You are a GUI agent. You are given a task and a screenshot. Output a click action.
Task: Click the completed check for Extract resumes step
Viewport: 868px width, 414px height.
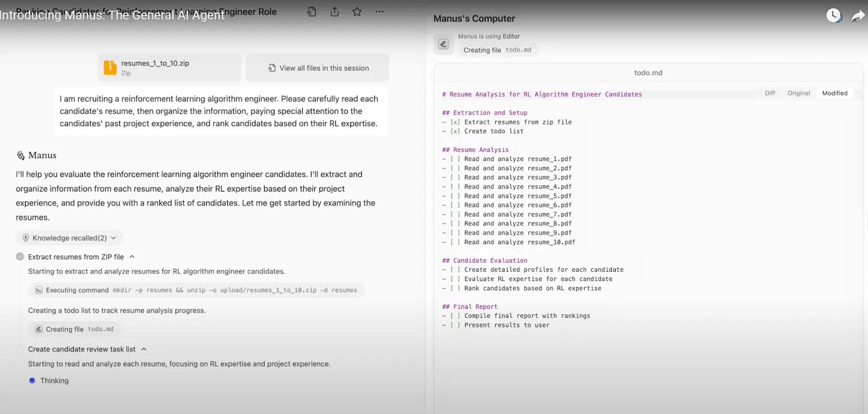tap(20, 257)
